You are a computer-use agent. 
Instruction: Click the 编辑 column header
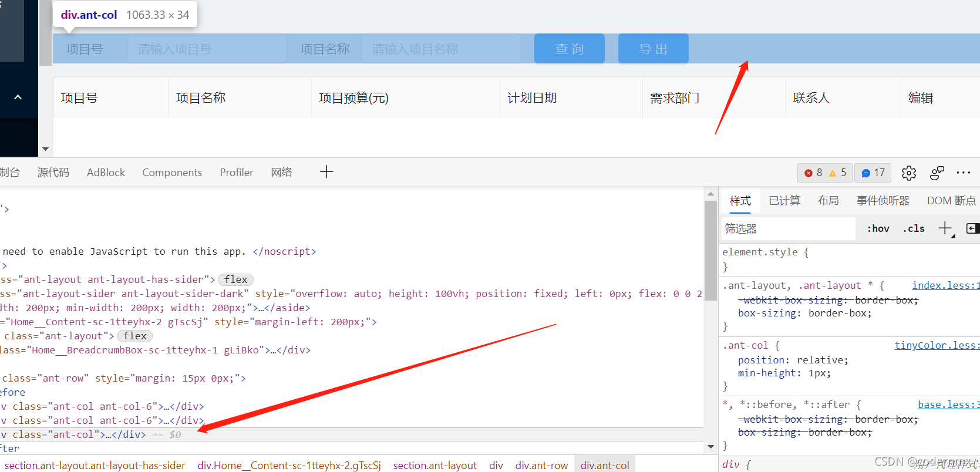coord(940,97)
